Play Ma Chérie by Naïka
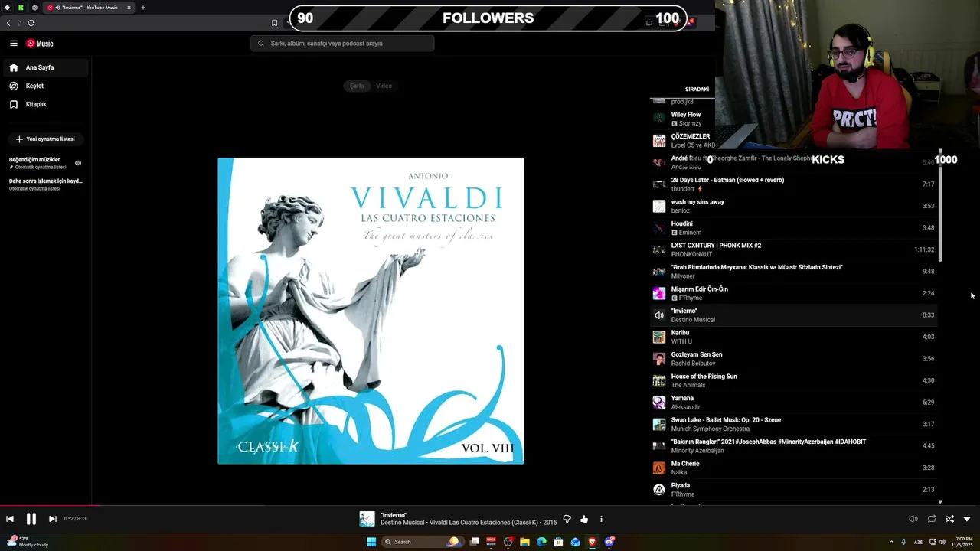980x551 pixels. click(793, 468)
